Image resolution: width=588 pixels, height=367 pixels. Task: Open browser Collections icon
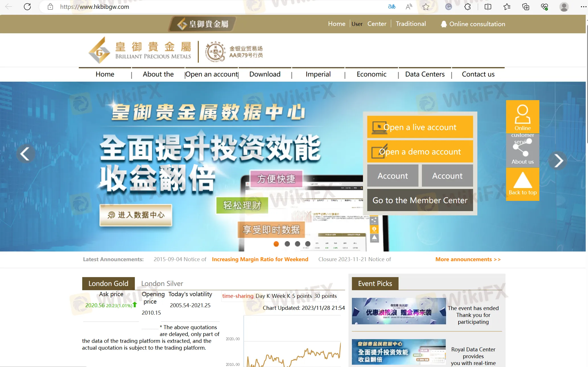525,7
